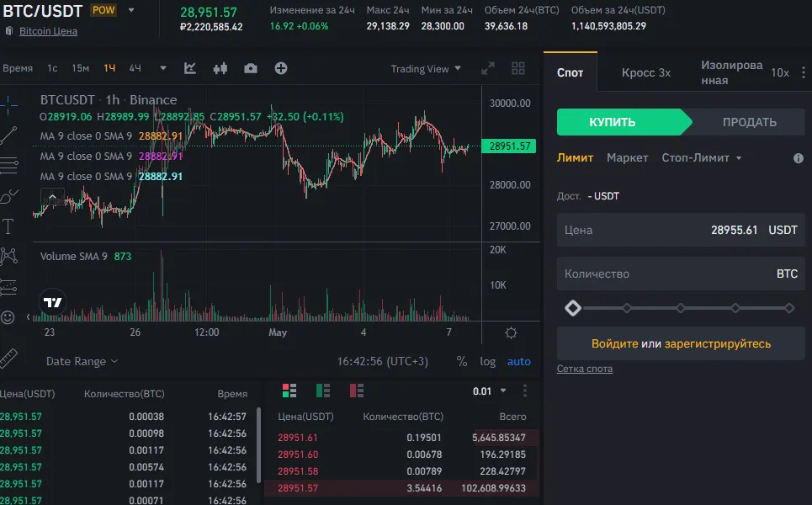Switch to the Купить buy side
This screenshot has height=505, width=812.
tap(624, 122)
